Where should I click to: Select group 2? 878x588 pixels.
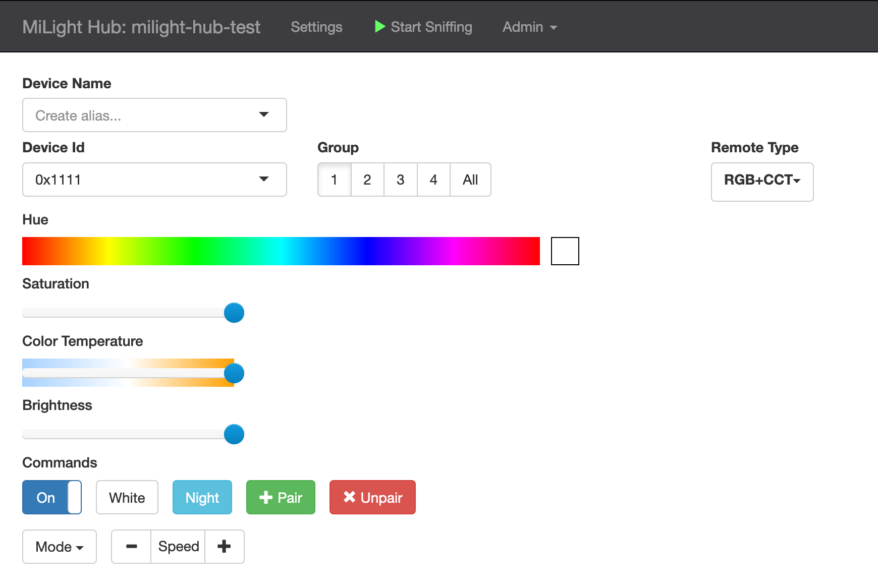[x=367, y=180]
